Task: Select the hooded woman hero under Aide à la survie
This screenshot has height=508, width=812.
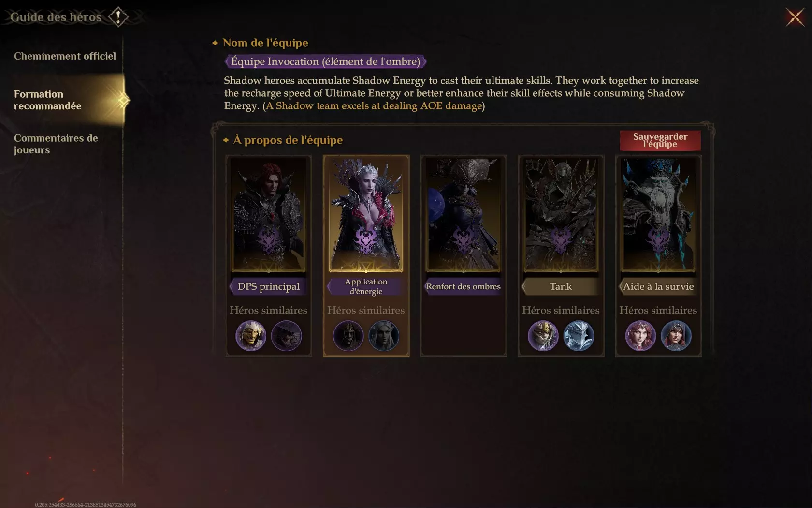Action: 676,336
